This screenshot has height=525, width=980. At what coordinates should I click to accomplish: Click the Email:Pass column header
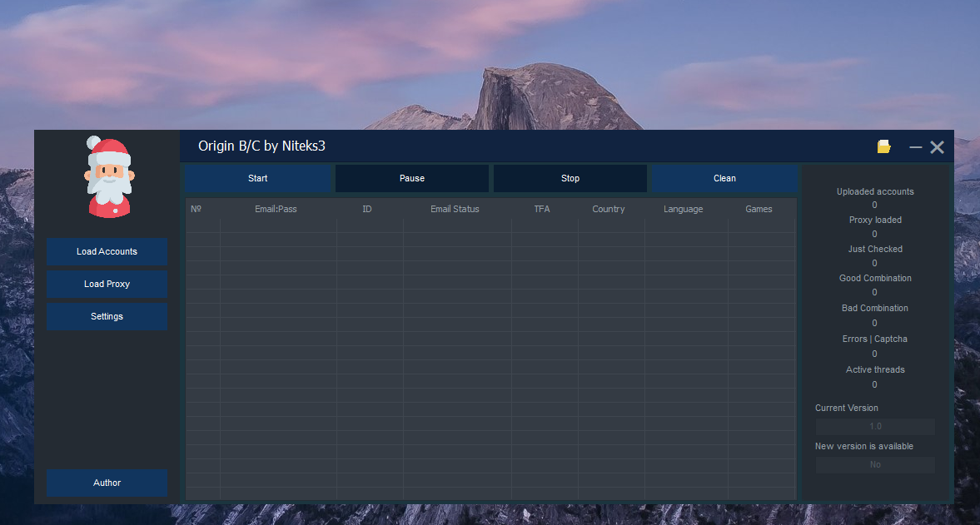point(276,209)
